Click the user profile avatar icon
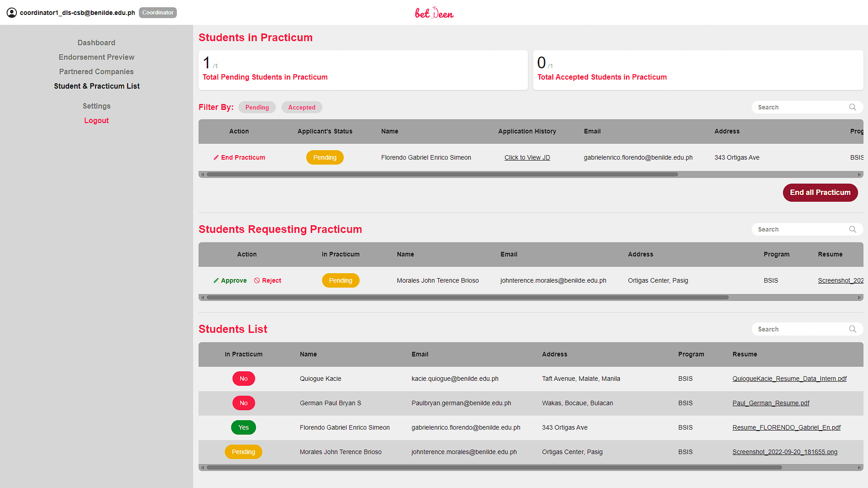Screen dimensions: 868x488 click(x=12, y=13)
